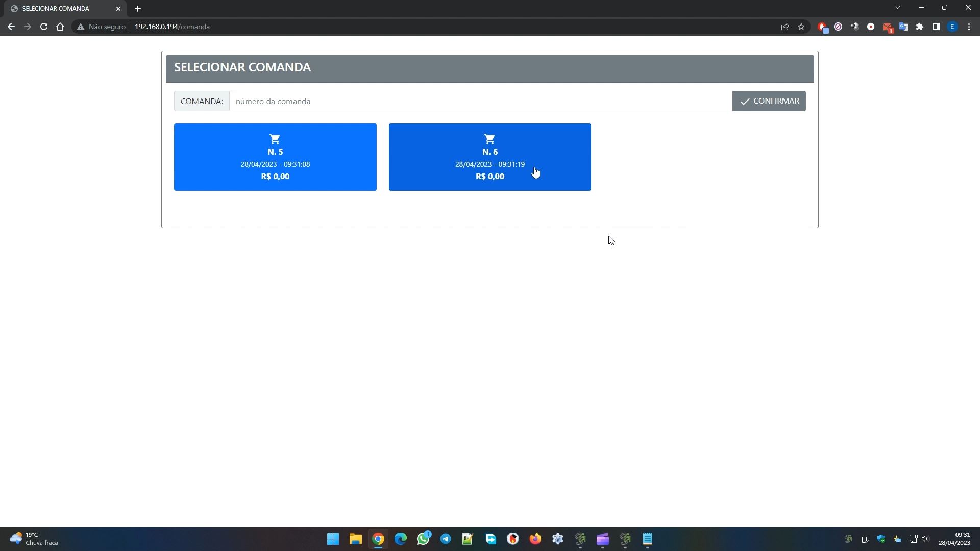Viewport: 980px width, 551px height.
Task: Select the 192.168.0.194/comanda URL
Action: tap(172, 27)
